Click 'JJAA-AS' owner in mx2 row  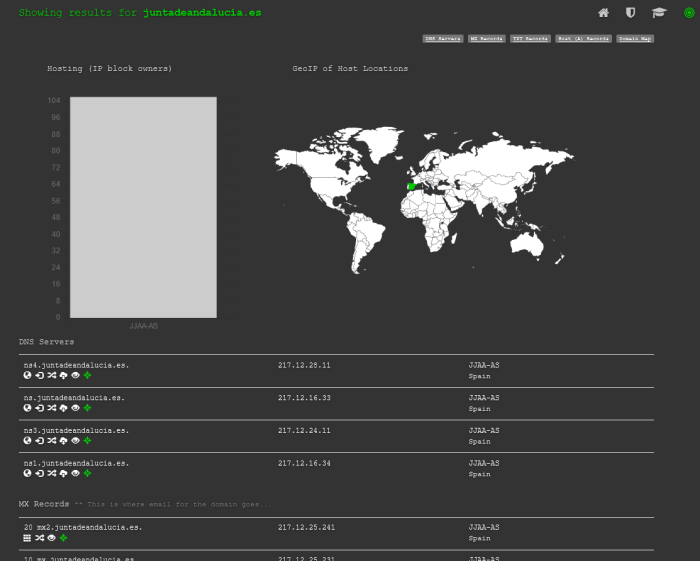(x=484, y=528)
